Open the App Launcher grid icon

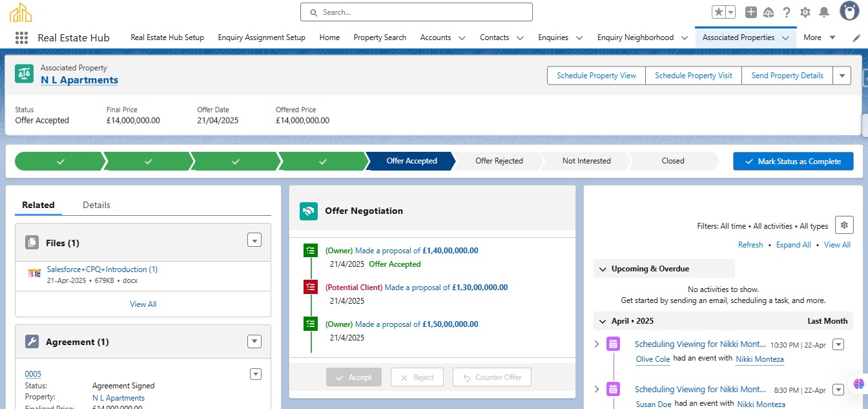21,37
